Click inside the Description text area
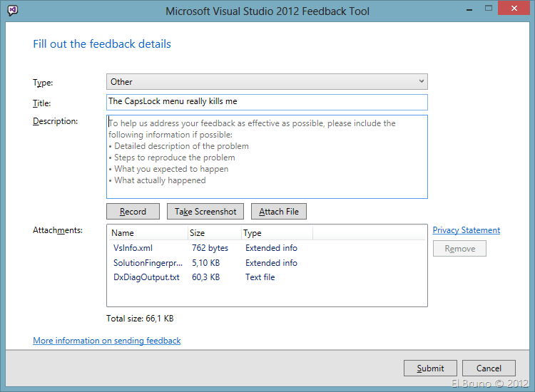This screenshot has width=535, height=392. pyautogui.click(x=267, y=157)
